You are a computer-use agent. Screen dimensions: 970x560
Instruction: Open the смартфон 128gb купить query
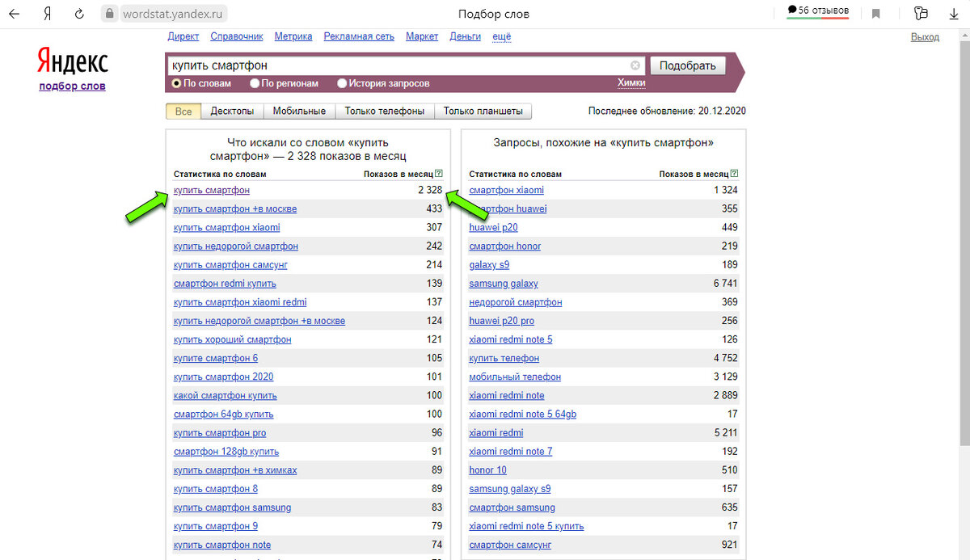[226, 452]
